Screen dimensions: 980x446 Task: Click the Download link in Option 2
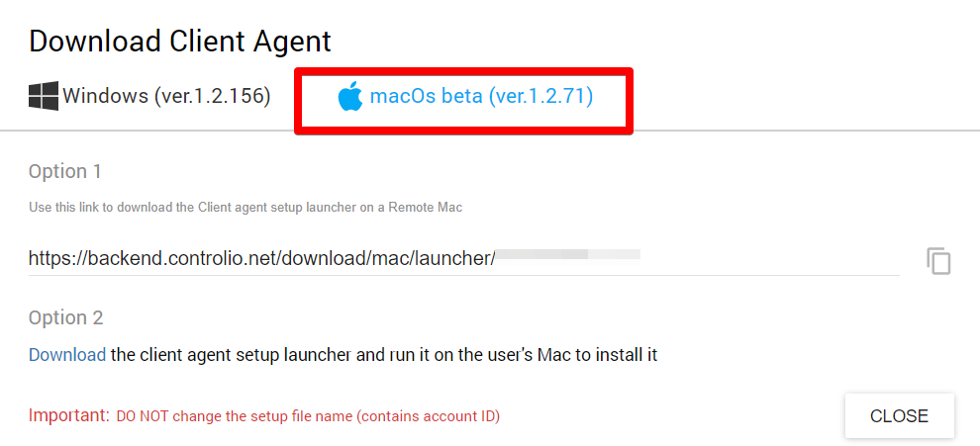pyautogui.click(x=66, y=354)
